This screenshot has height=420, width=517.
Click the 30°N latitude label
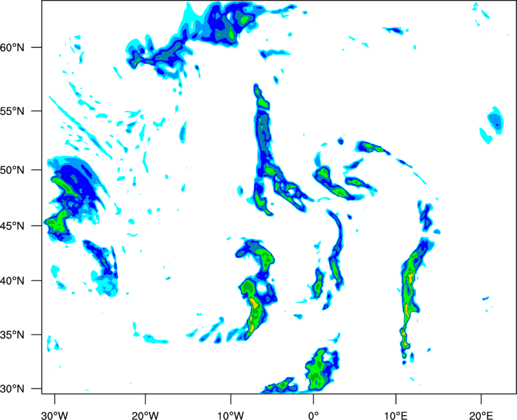point(12,389)
